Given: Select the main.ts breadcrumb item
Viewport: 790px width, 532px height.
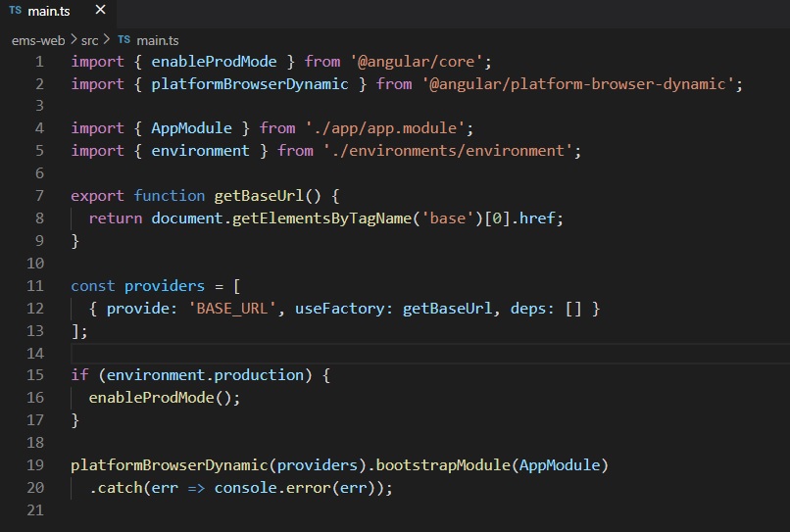Looking at the screenshot, I should 157,40.
